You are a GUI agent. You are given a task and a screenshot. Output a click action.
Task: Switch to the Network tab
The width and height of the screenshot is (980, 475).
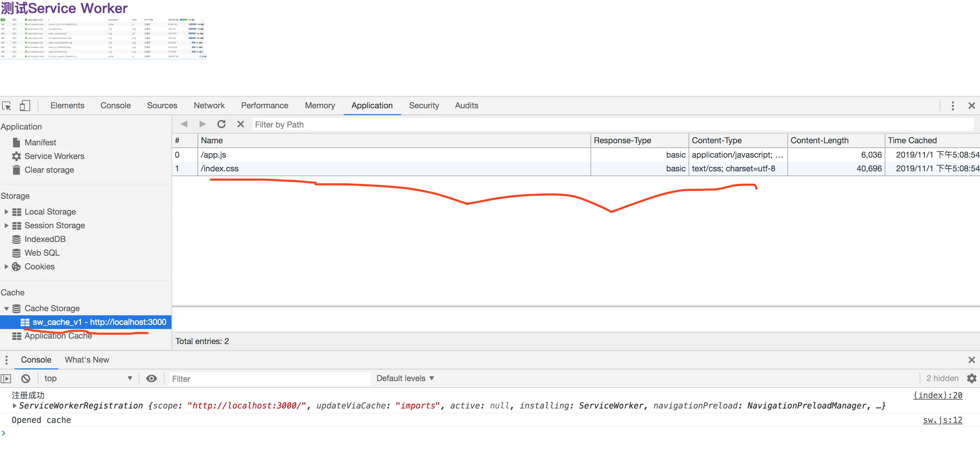point(209,106)
